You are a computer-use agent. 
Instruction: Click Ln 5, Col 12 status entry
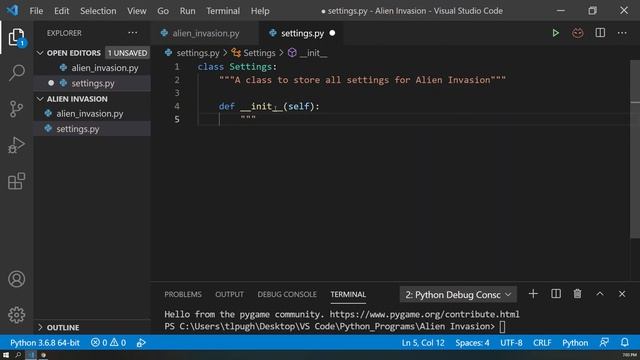423,343
